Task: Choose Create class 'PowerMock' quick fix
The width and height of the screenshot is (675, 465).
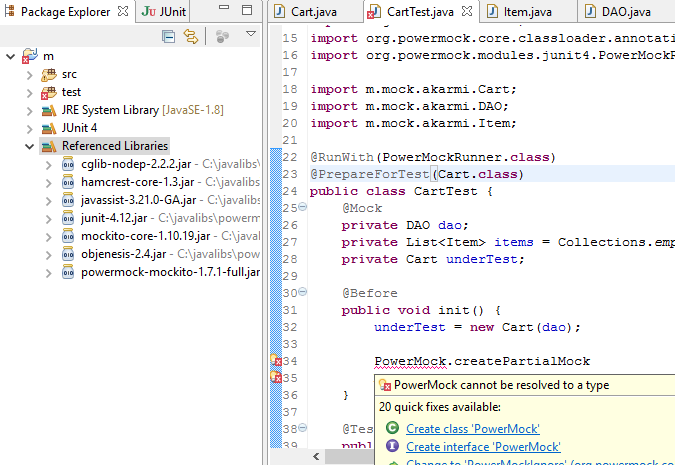Action: pyautogui.click(x=473, y=429)
